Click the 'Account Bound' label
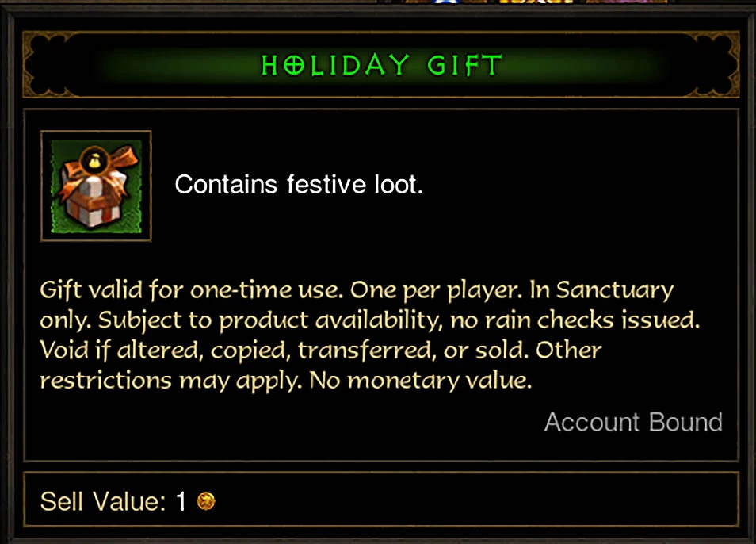Image resolution: width=756 pixels, height=544 pixels. click(633, 423)
